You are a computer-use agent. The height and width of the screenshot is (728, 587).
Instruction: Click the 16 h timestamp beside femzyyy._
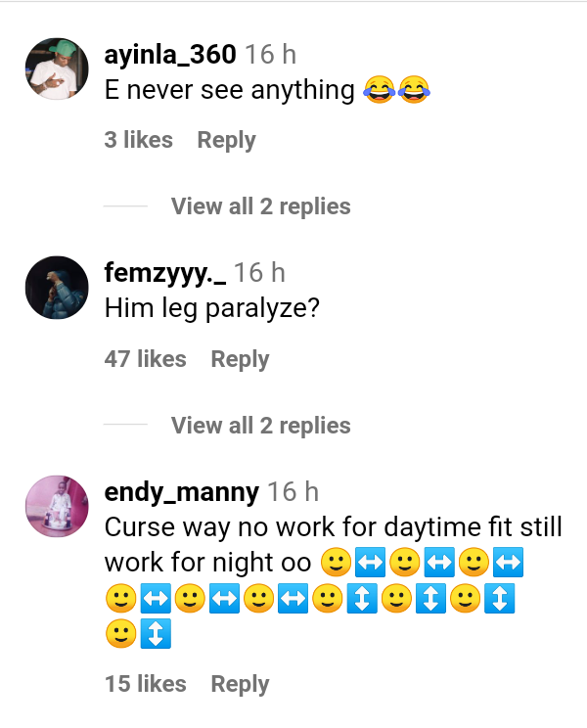(258, 273)
